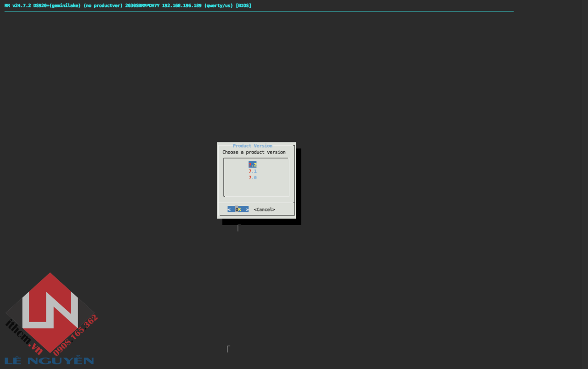Image resolution: width=588 pixels, height=369 pixels.
Task: Click the red LN diamond logo
Action: click(x=51, y=312)
